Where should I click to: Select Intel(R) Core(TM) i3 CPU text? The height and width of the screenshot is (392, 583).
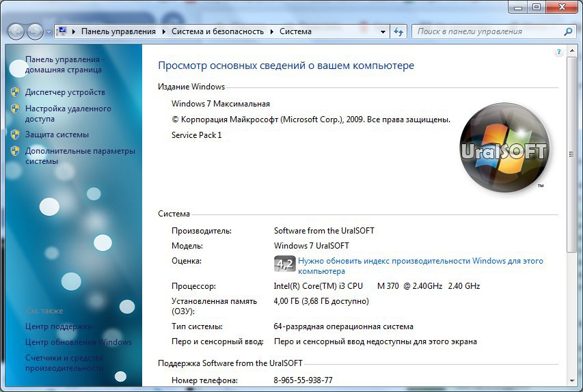pos(318,285)
